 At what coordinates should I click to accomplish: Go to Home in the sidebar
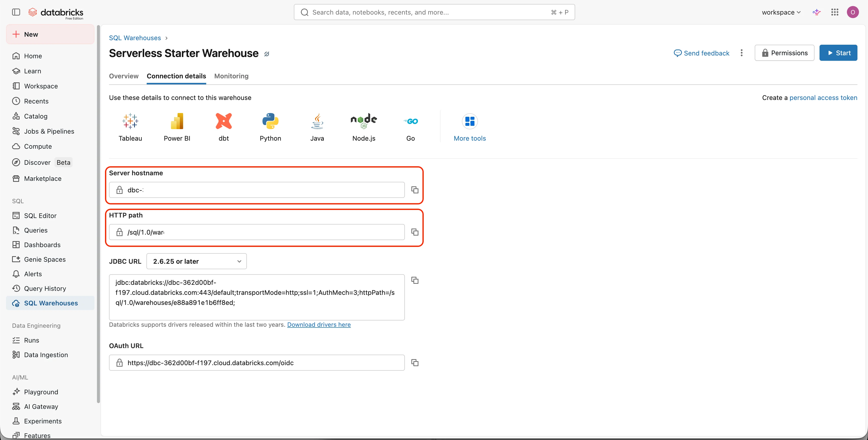pos(50,56)
